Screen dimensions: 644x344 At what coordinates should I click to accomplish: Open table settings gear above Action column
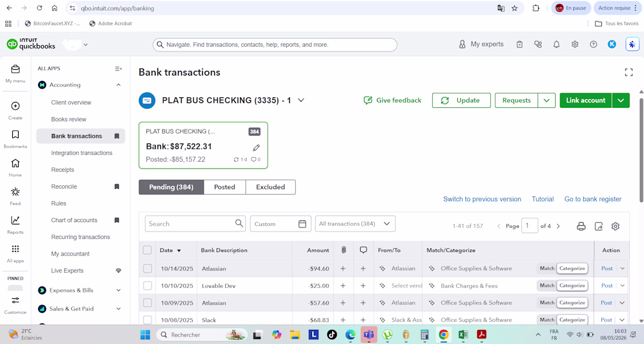615,226
